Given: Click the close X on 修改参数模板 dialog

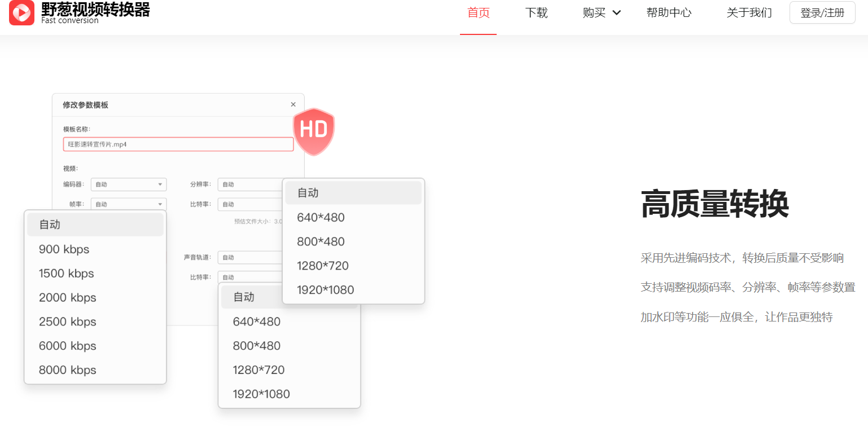Looking at the screenshot, I should click(x=293, y=104).
